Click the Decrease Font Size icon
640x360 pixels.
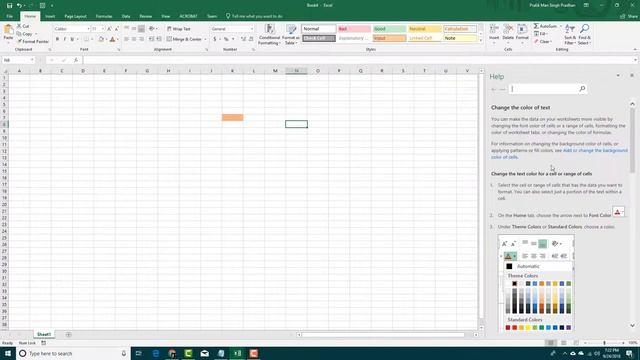(117, 29)
